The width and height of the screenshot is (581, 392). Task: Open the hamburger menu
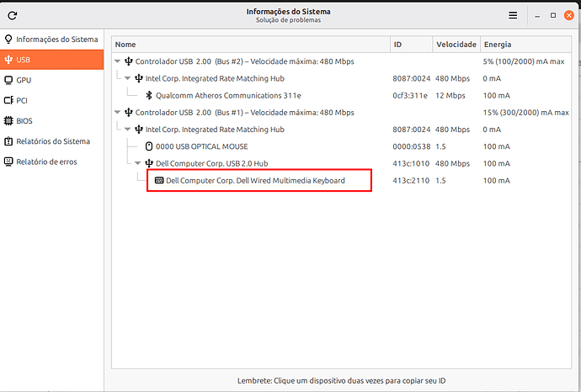coord(513,15)
